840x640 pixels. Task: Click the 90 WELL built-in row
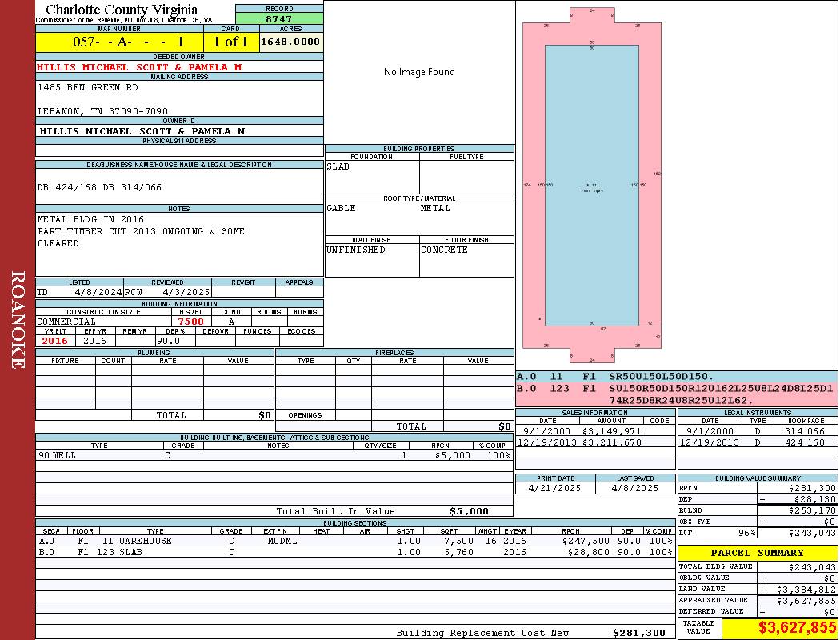click(274, 455)
